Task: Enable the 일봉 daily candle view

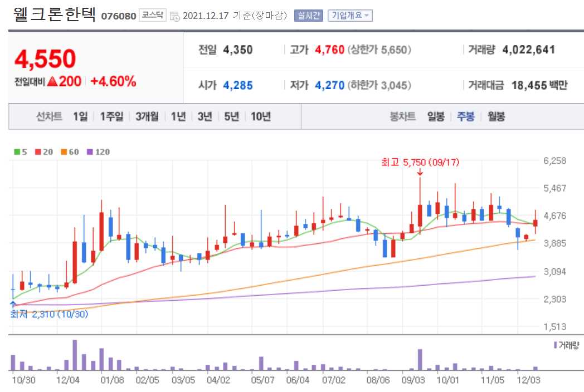Action: 435,116
